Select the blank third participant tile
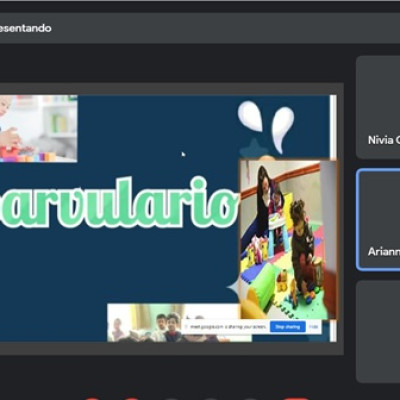The image size is (400, 400). [x=378, y=331]
